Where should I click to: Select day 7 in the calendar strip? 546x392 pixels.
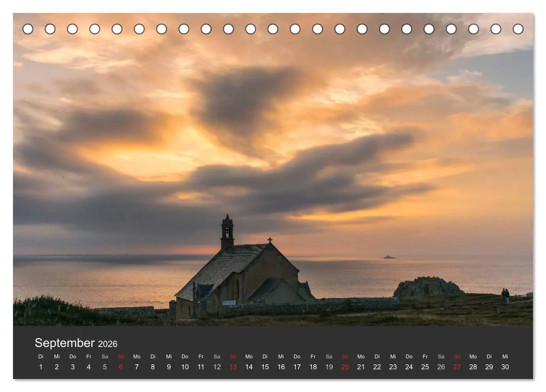[137, 367]
